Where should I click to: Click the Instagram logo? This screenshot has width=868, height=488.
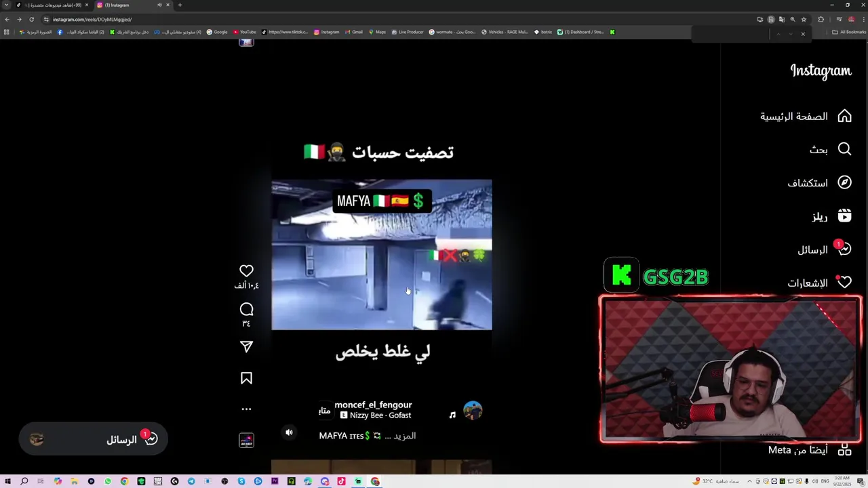(821, 70)
